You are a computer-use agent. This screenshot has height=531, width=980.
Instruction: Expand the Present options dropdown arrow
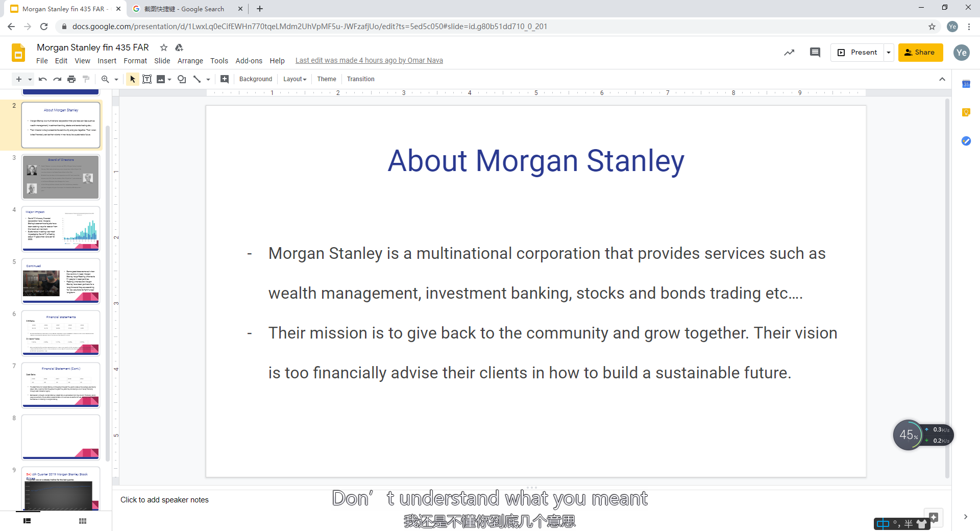[x=889, y=53]
